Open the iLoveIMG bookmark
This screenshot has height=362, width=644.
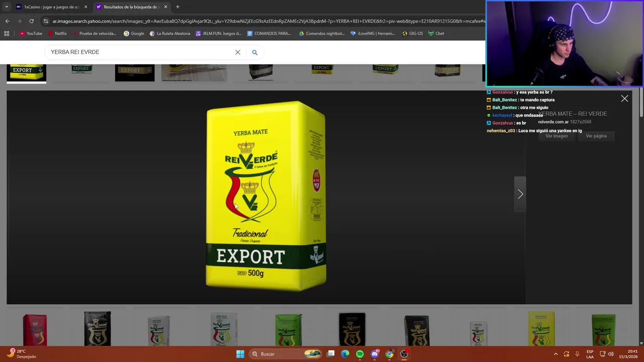[373, 34]
